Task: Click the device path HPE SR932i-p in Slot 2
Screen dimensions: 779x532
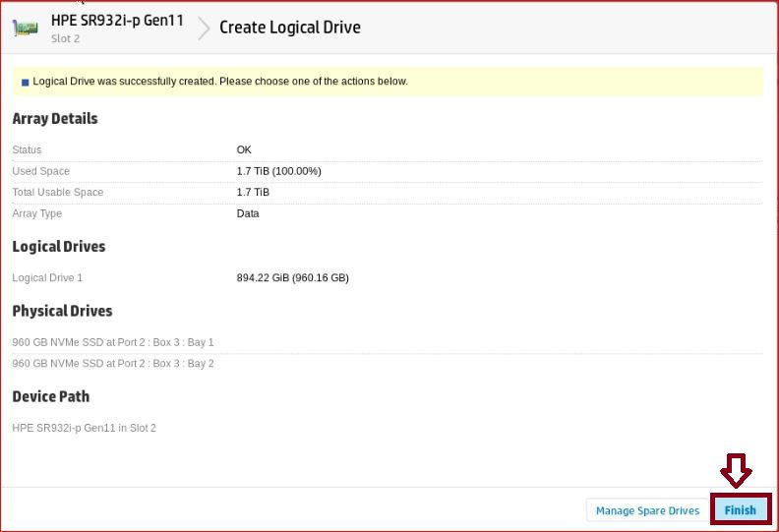Action: (x=84, y=429)
